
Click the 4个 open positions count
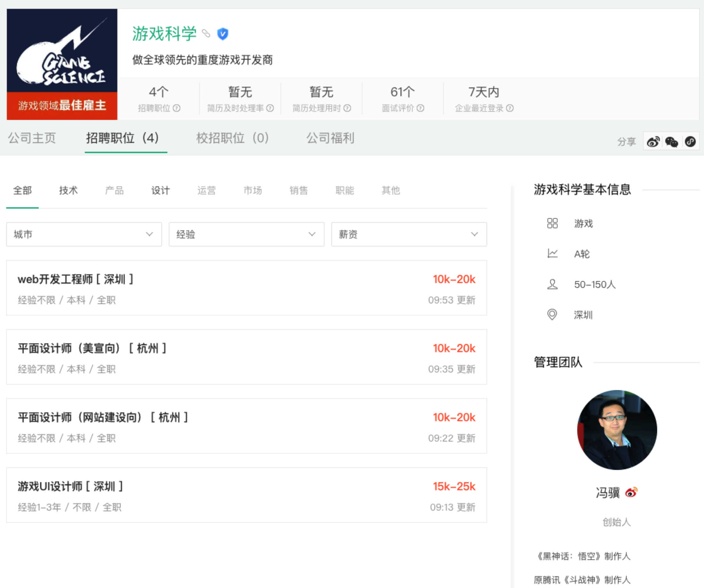[x=159, y=92]
